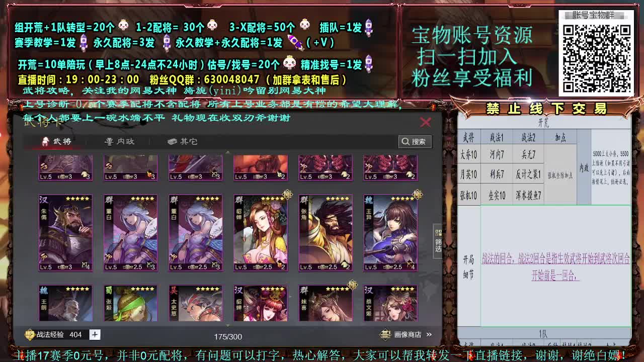Screen dimensions: 644x362
Task: Click the 加点 column header
Action: (560, 136)
